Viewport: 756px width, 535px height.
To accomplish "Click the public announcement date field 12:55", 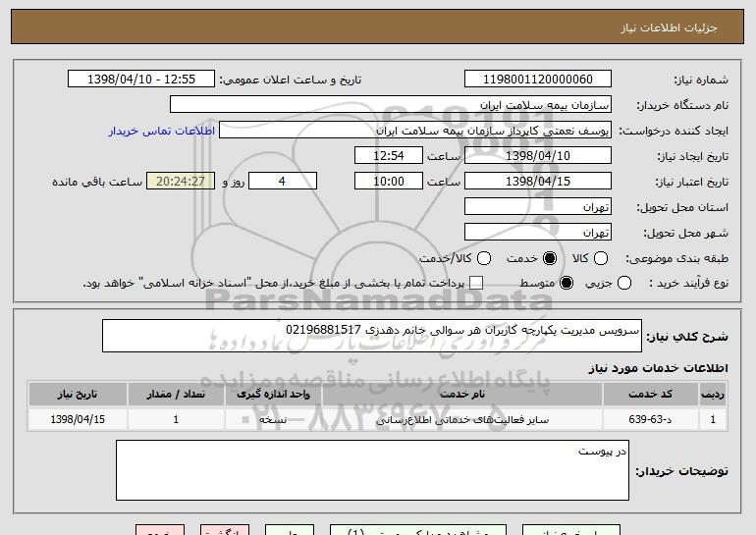I will click(x=141, y=80).
